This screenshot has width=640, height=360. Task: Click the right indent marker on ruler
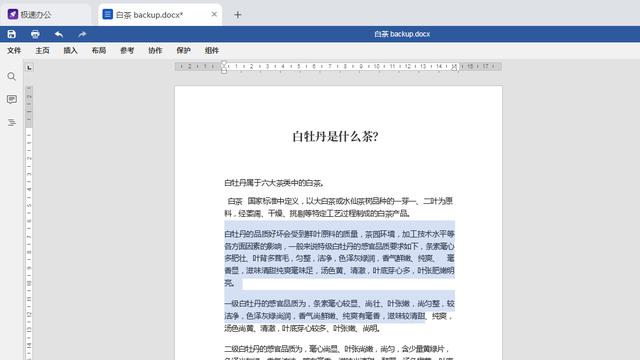click(x=454, y=68)
